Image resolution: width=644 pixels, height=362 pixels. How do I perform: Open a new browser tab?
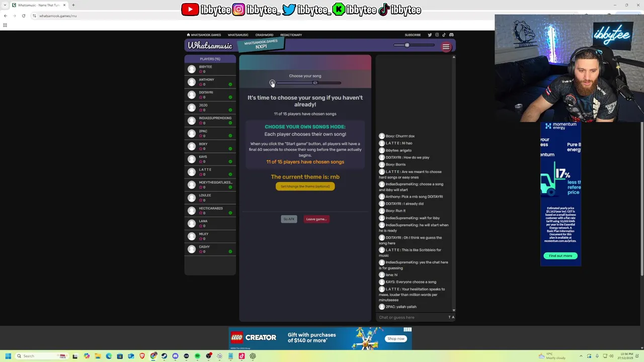pos(73,5)
